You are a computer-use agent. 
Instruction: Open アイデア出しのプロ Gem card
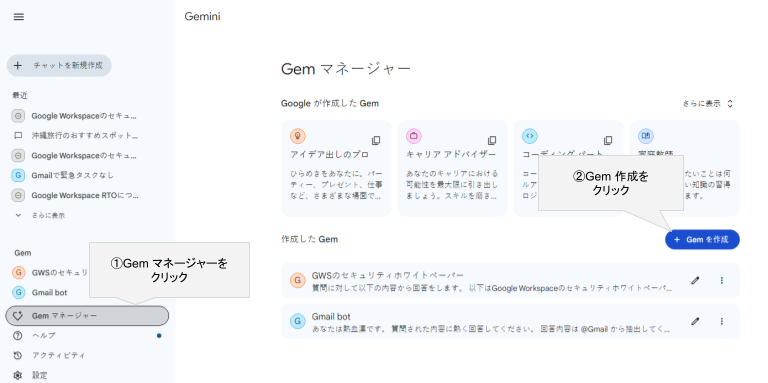coord(336,168)
